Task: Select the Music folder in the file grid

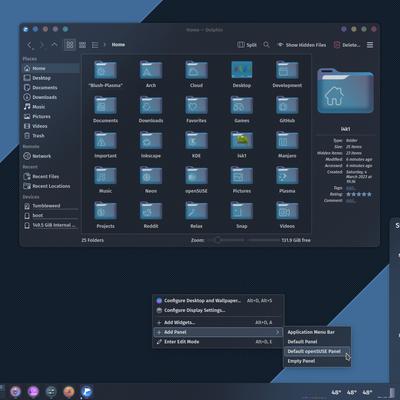Action: (105, 176)
